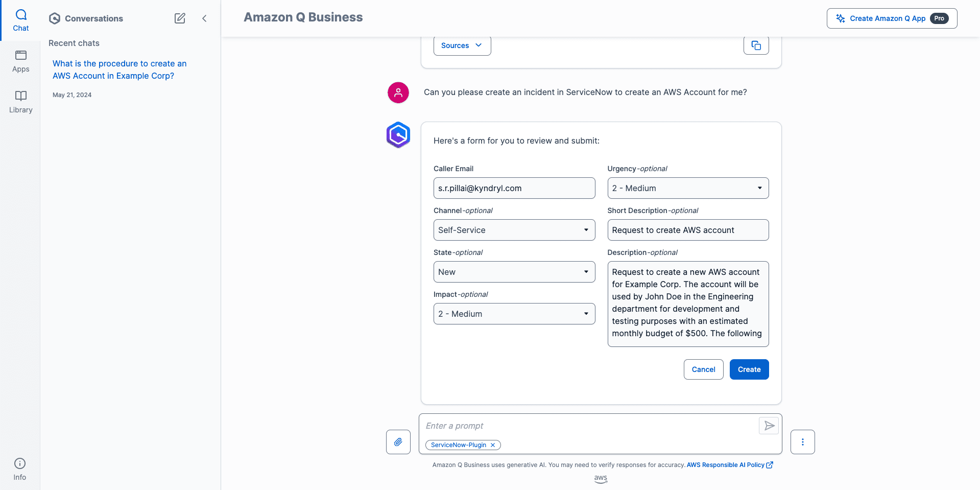Open the Impact dropdown
This screenshot has height=490, width=980.
[514, 314]
